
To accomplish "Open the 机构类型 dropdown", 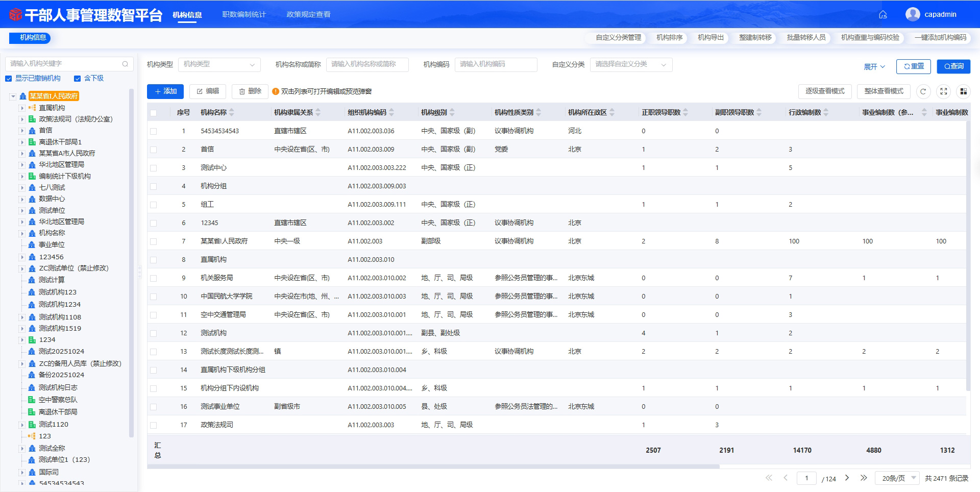I will 219,64.
